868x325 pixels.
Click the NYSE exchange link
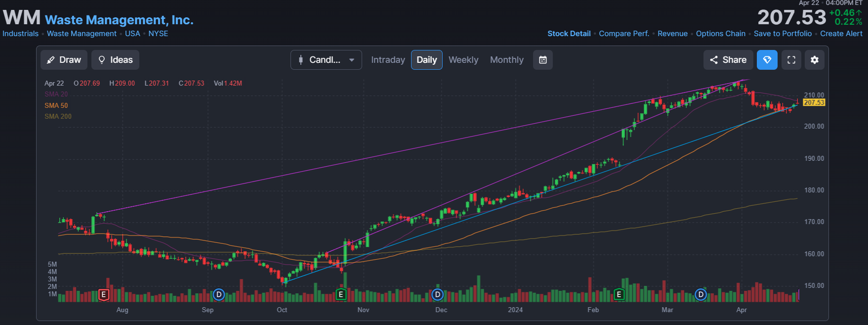[158, 34]
